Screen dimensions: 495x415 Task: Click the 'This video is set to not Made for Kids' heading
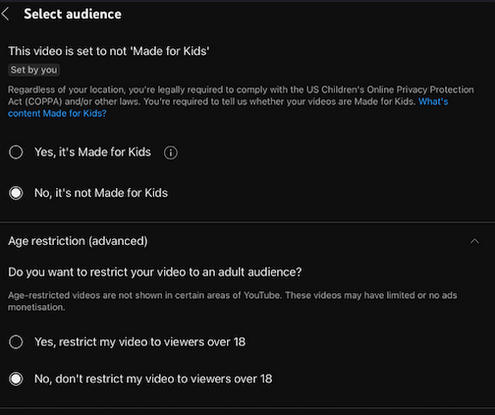coord(109,51)
